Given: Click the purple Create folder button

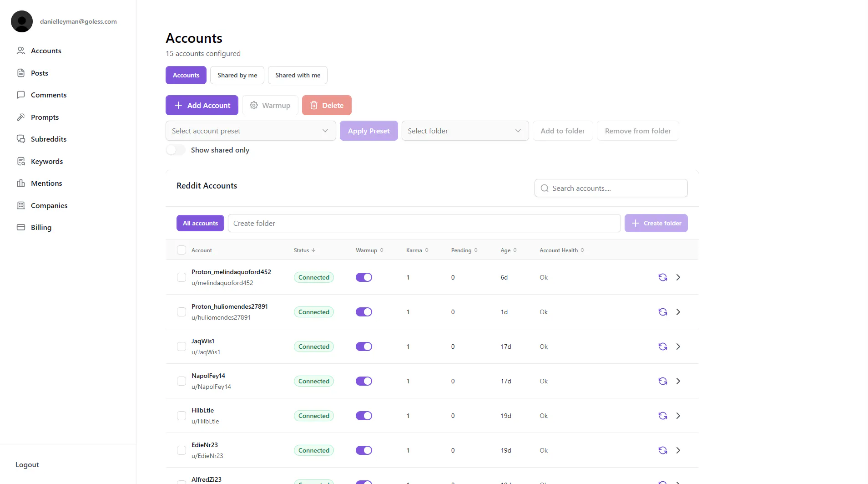Looking at the screenshot, I should (656, 223).
